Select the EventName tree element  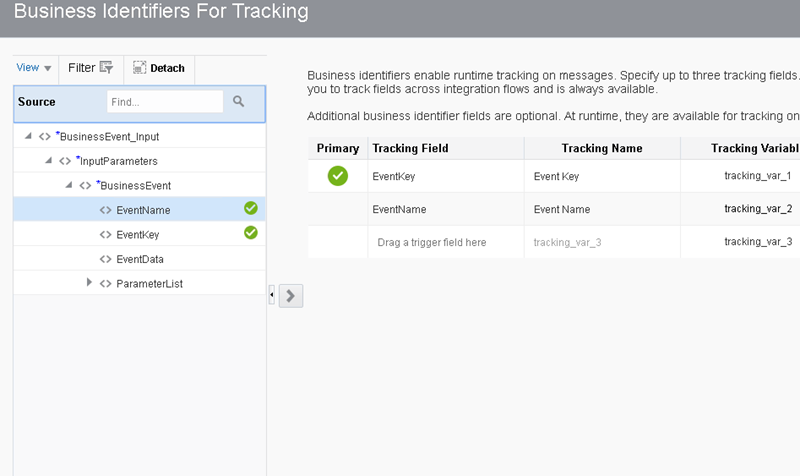pos(143,210)
